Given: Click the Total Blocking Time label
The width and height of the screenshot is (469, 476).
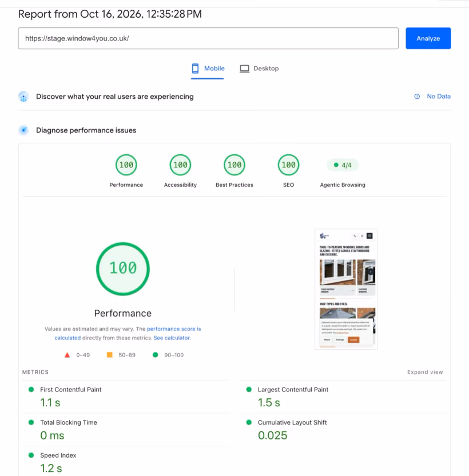Looking at the screenshot, I should click(x=69, y=422).
